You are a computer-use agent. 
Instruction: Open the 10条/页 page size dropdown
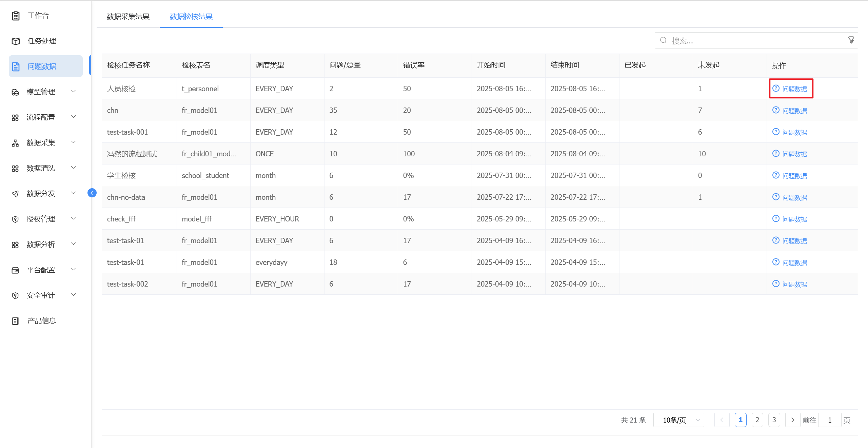(678, 420)
